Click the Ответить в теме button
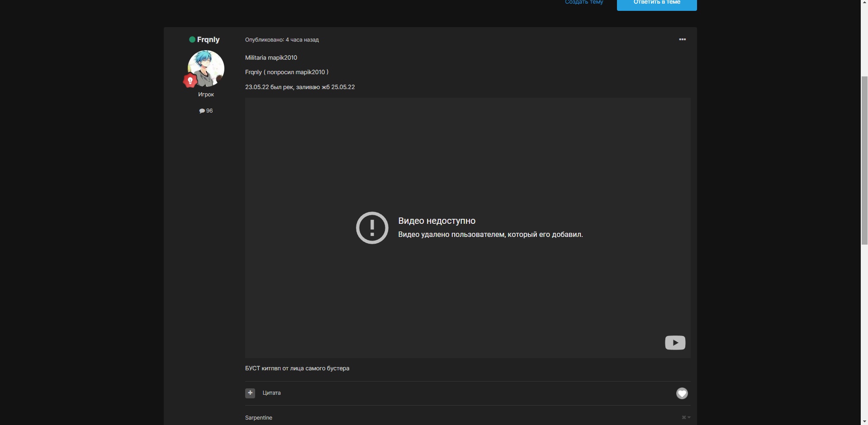Image resolution: width=868 pixels, height=425 pixels. (x=656, y=3)
